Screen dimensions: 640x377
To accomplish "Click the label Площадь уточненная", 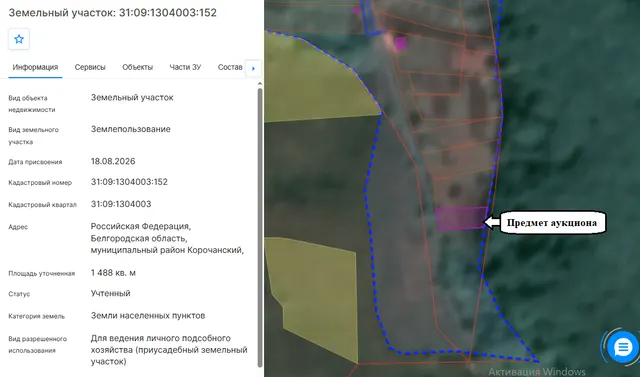I will (x=42, y=274).
